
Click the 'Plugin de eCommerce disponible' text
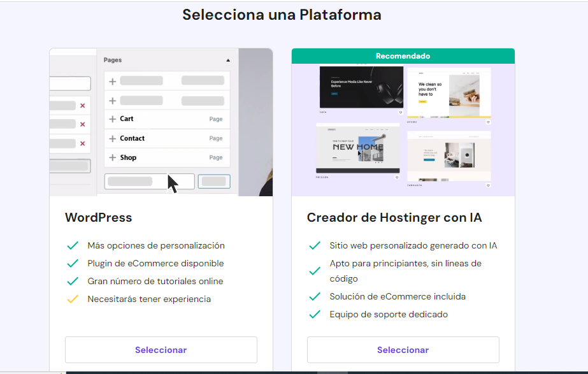click(x=155, y=263)
